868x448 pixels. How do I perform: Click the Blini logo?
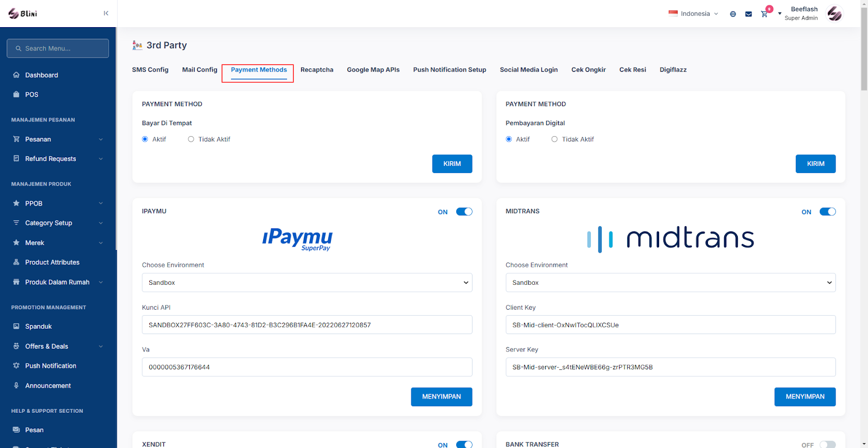tap(23, 14)
